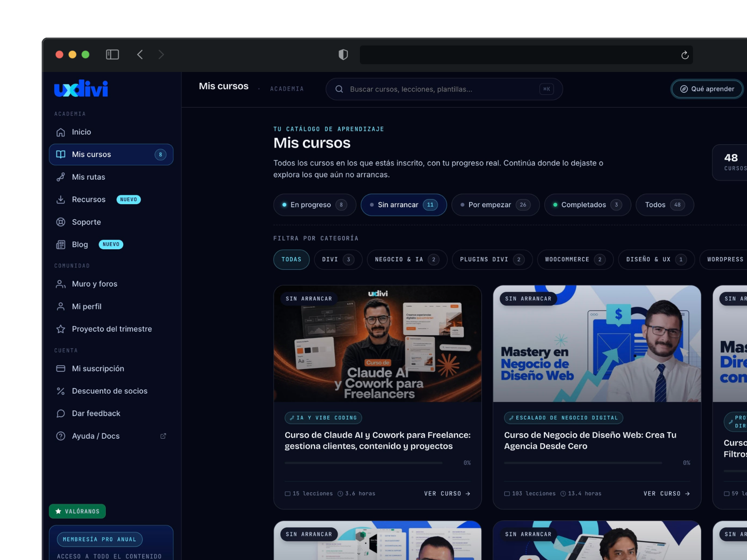Click the uxdivi logo in the sidebar
The image size is (747, 560).
pyautogui.click(x=81, y=89)
